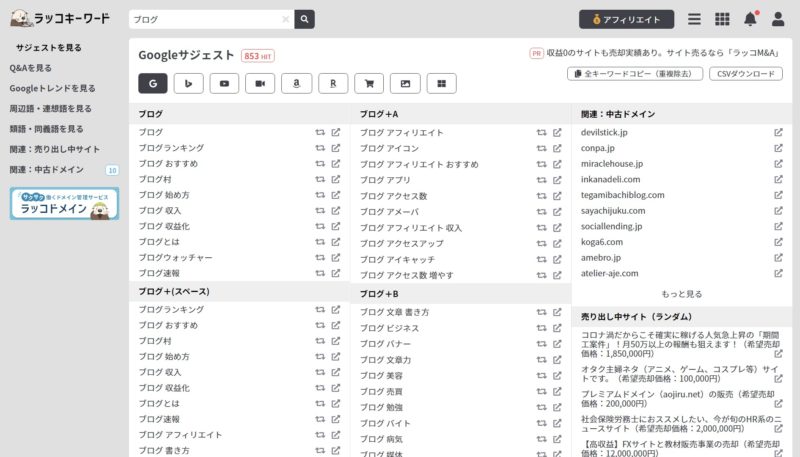Expand domain list with もっと見る

[x=682, y=294]
